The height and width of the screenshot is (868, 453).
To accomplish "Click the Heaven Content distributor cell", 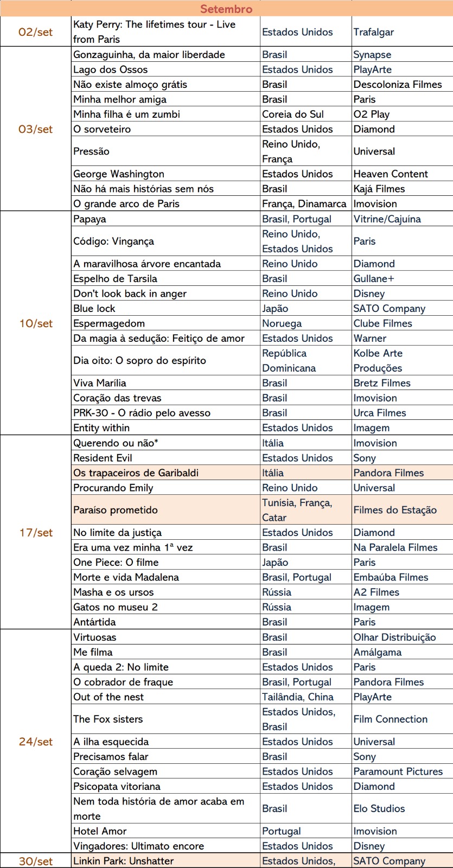I will pos(402,174).
